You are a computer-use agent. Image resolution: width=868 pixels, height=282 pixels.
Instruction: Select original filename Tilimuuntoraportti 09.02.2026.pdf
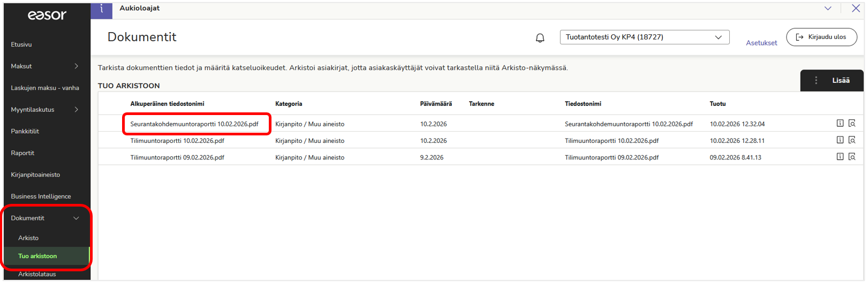point(177,157)
